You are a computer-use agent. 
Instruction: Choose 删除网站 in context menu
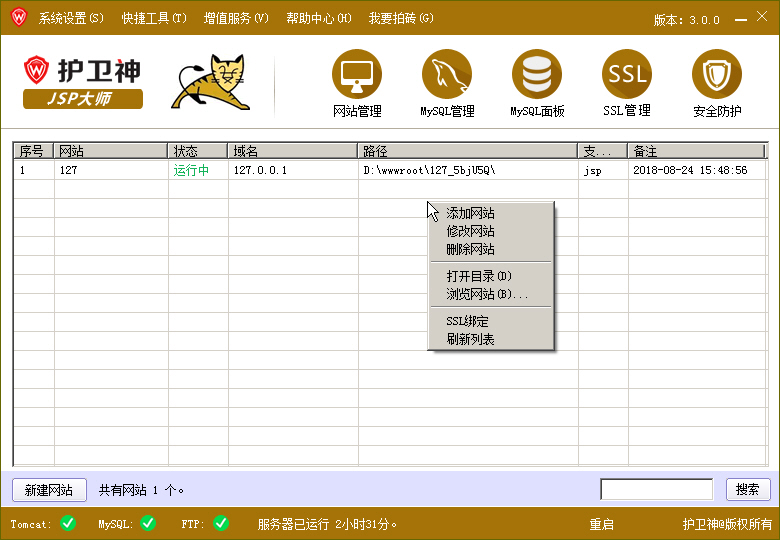click(x=470, y=249)
